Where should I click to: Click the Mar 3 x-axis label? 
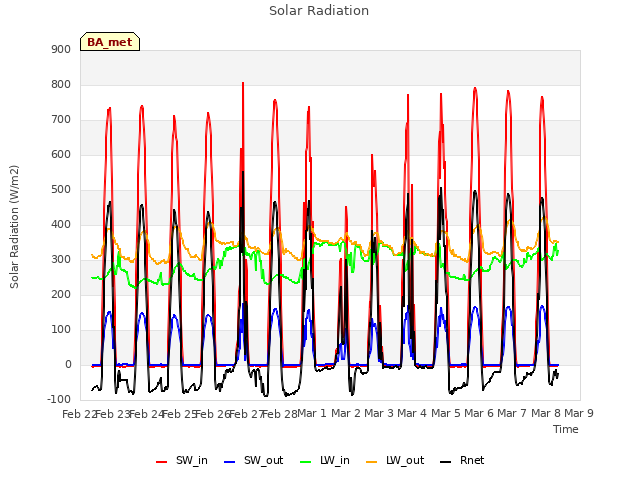(379, 413)
